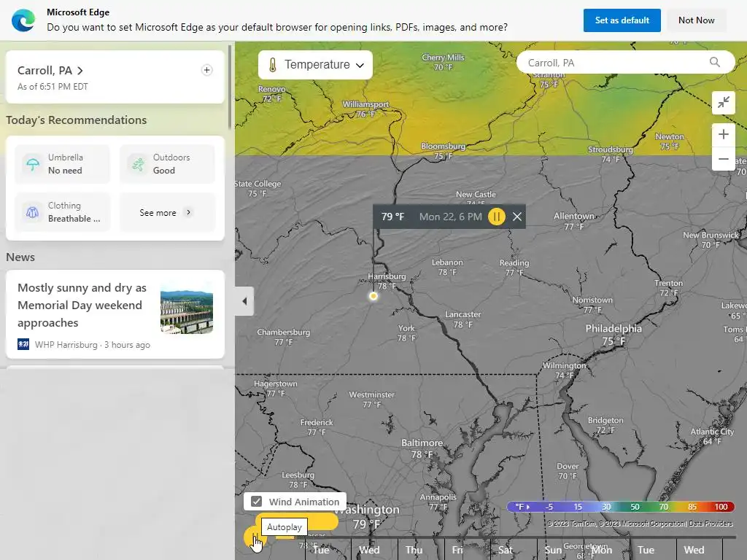Click the side panel scrollbar

point(230,87)
